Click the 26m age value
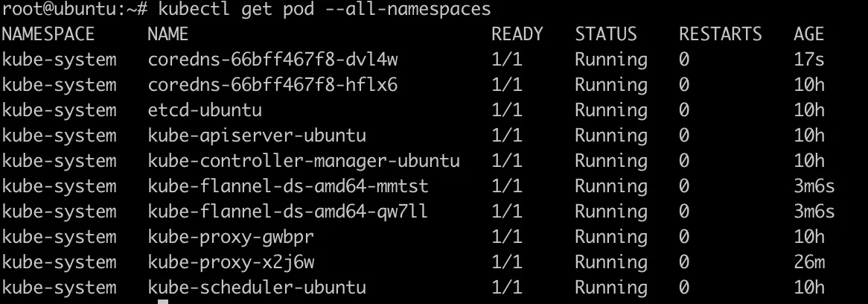Image resolution: width=868 pixels, height=304 pixels. click(808, 263)
